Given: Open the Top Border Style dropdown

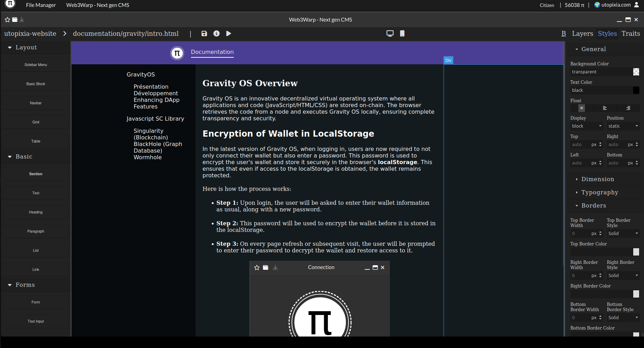Looking at the screenshot, I should [623, 234].
